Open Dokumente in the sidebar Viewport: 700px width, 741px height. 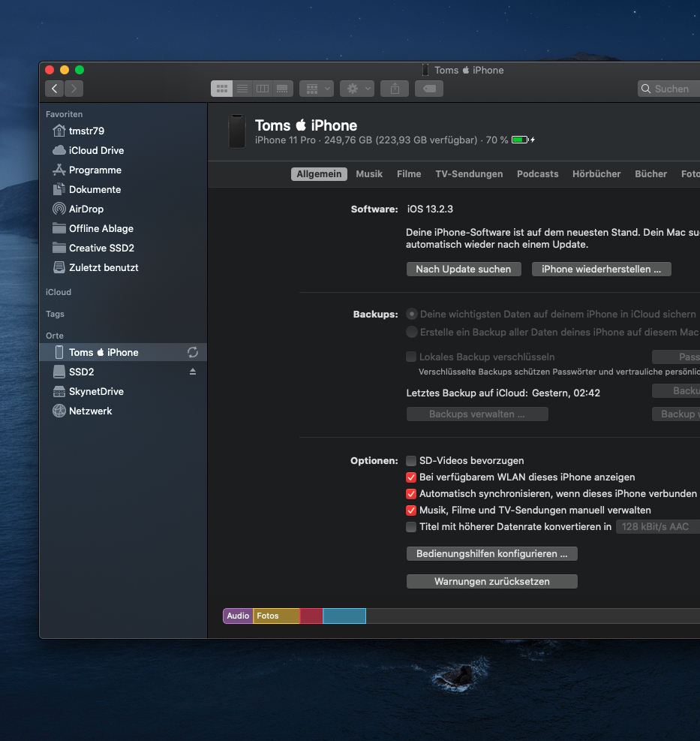[x=123, y=189]
